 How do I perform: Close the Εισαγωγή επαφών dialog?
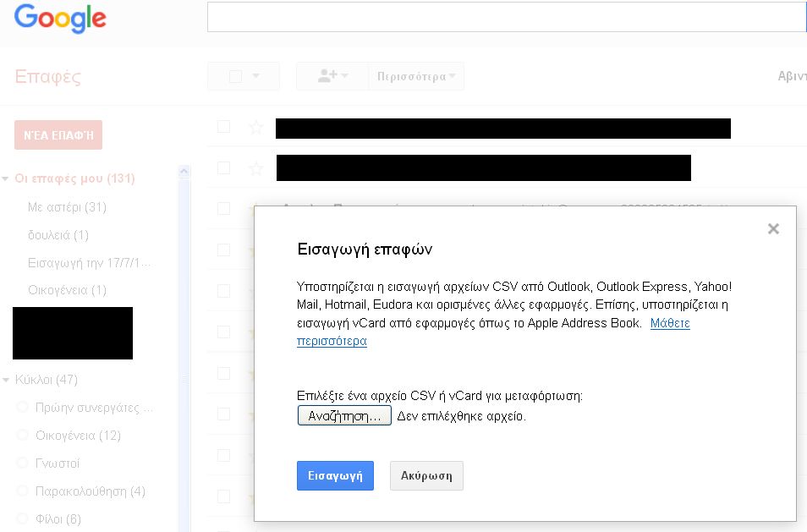tap(772, 228)
